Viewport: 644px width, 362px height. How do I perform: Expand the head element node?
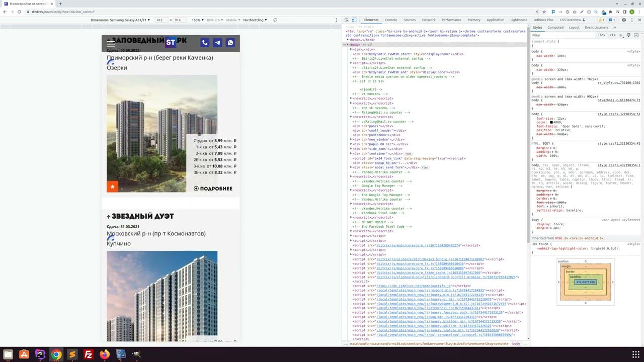point(347,40)
